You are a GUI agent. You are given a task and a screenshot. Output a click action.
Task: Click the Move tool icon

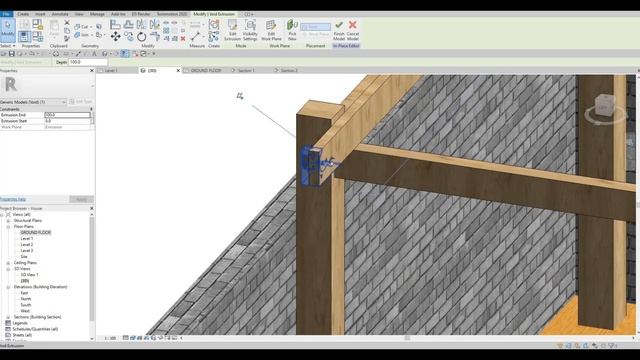(116, 36)
